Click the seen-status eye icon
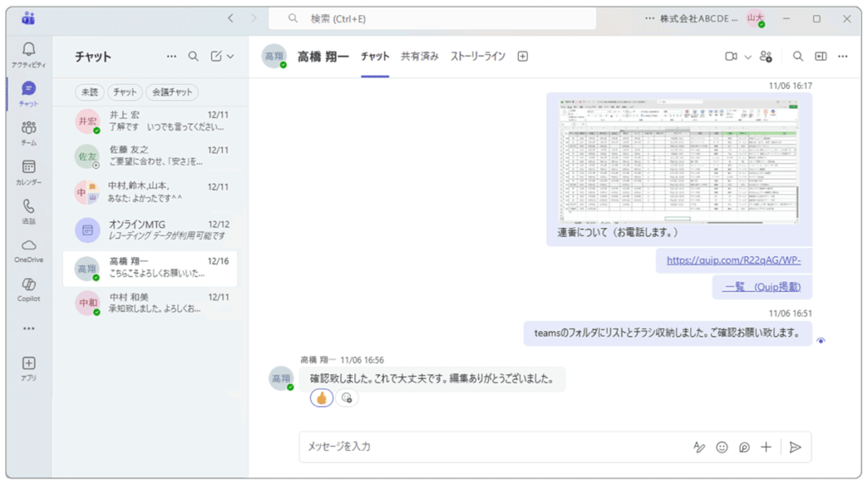Screen dimensions: 868x485 pyautogui.click(x=821, y=341)
